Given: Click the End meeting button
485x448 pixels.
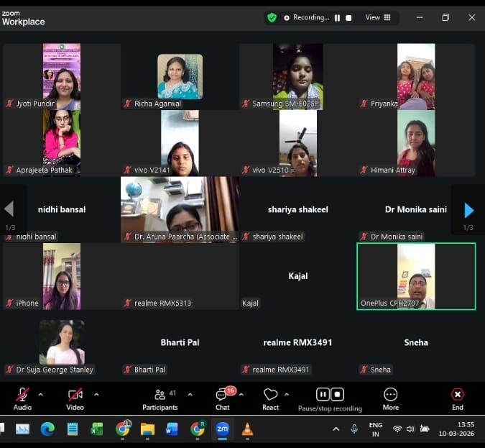Looking at the screenshot, I should 457,398.
